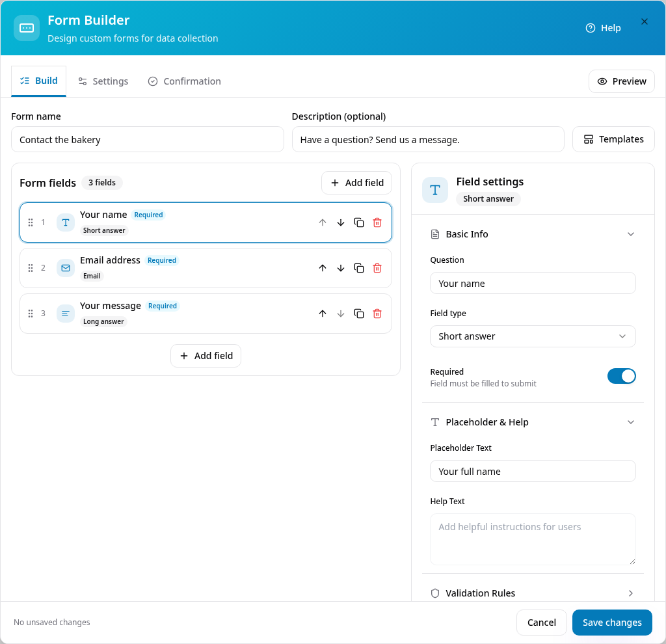Collapse the Basic Info section

click(533, 234)
